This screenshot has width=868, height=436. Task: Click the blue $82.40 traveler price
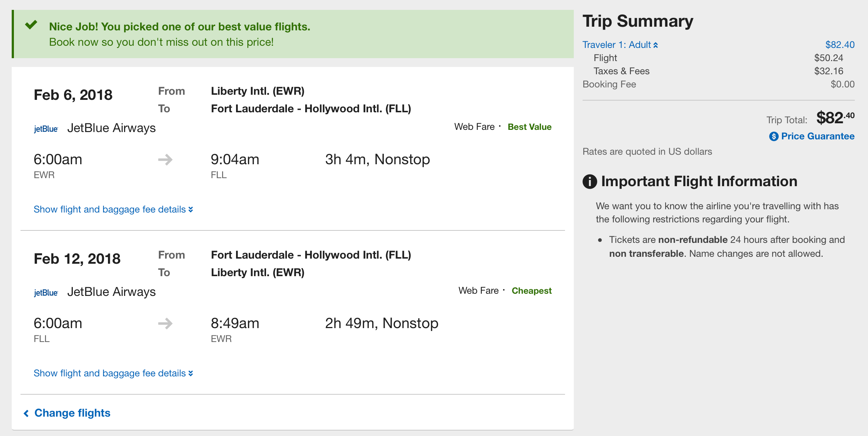tap(840, 45)
